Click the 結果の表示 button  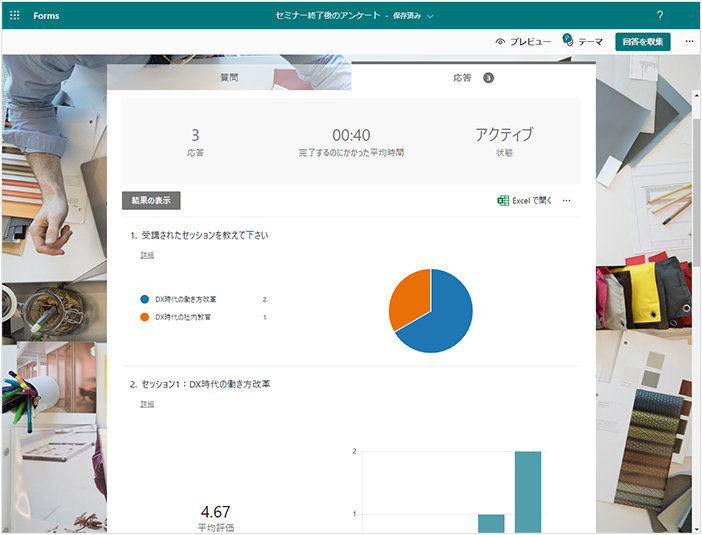click(151, 201)
